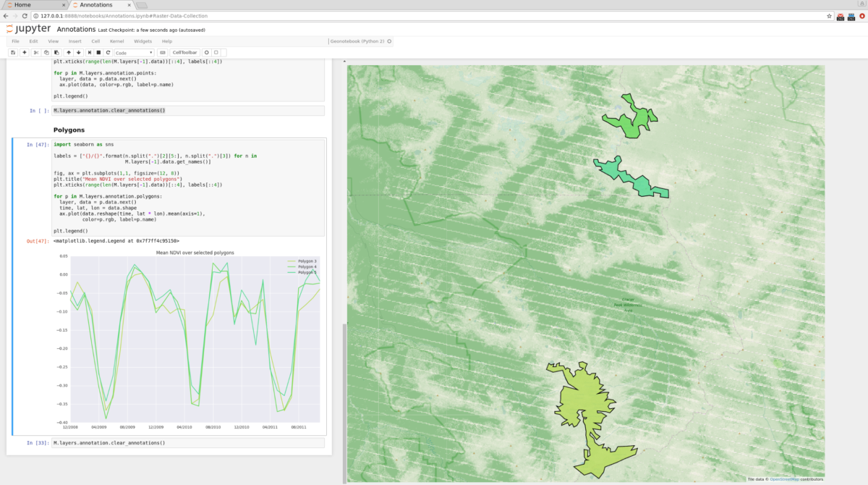Image resolution: width=868 pixels, height=485 pixels.
Task: Open the Kernel menu
Action: [115, 41]
